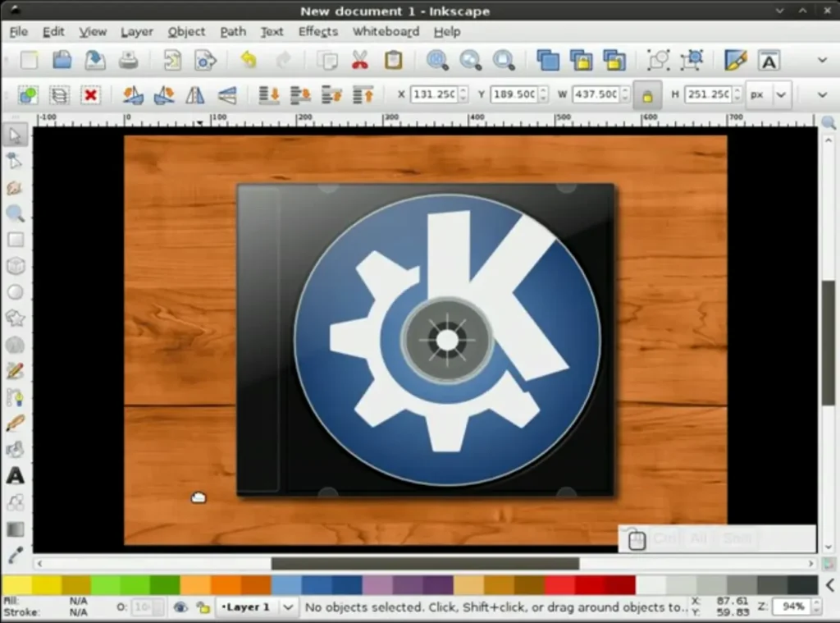
Task: Open the File menu
Action: [19, 32]
